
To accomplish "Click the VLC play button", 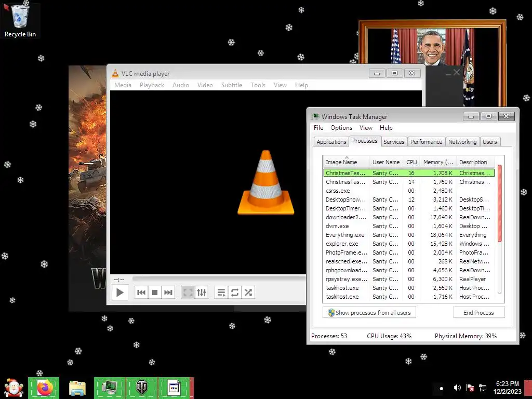I will click(120, 292).
